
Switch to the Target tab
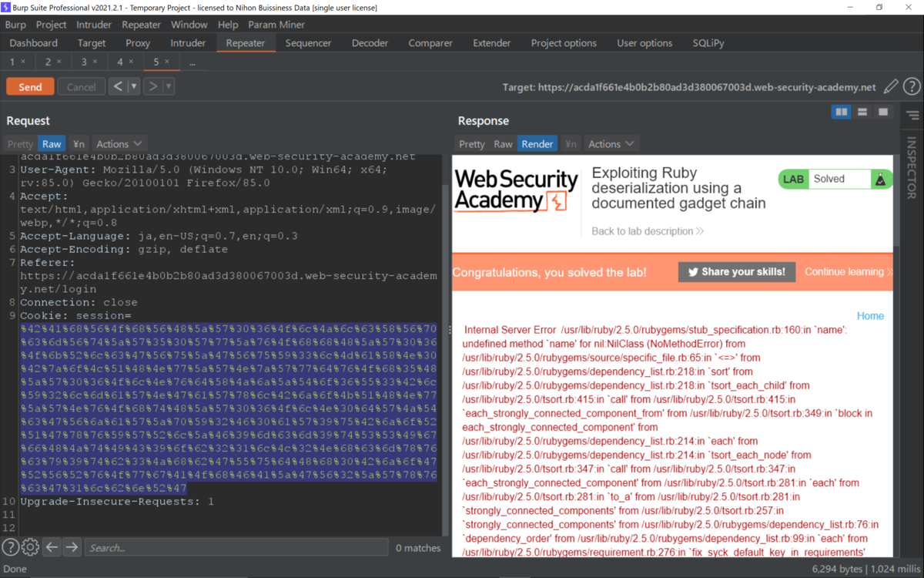[x=92, y=43]
